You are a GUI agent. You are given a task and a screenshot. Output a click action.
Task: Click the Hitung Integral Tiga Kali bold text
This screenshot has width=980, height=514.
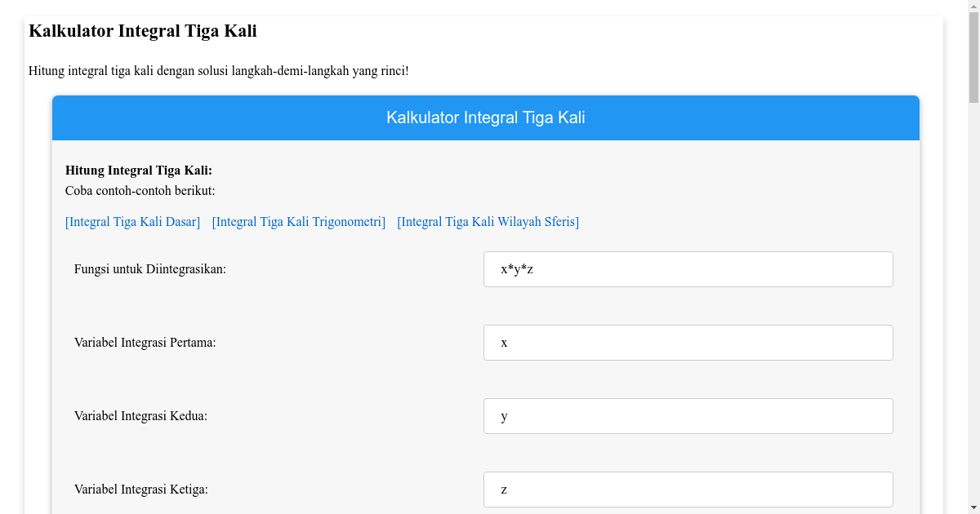click(x=139, y=171)
